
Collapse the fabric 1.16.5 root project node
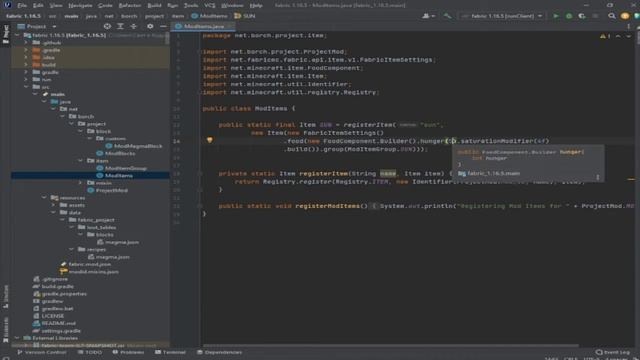[x=17, y=35]
